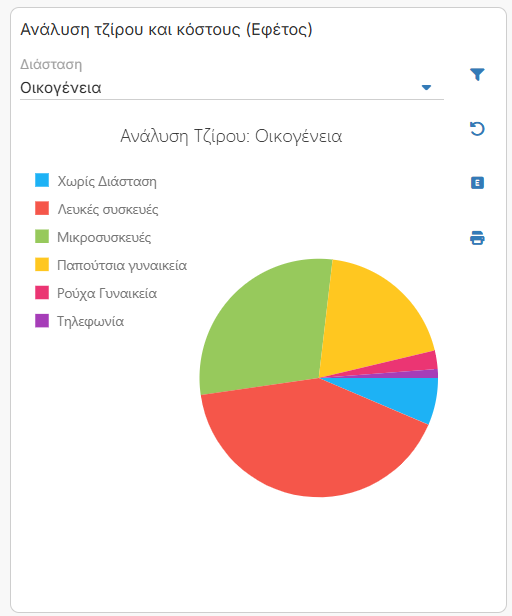Click the purple Τηλεφωνία color swatch
Image resolution: width=512 pixels, height=616 pixels.
tap(42, 321)
